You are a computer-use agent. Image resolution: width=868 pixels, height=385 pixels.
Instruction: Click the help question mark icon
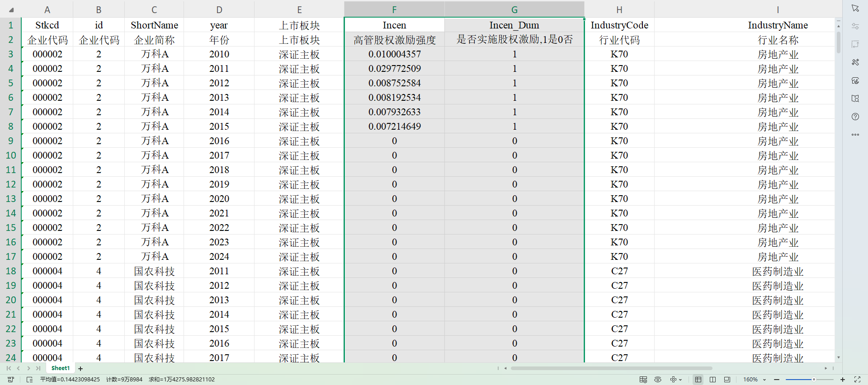[x=855, y=117]
